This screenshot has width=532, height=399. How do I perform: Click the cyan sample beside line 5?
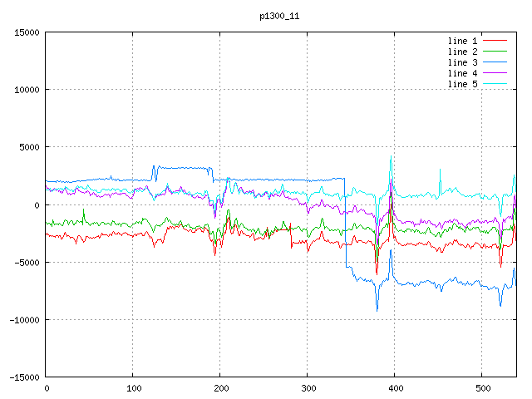(x=495, y=84)
